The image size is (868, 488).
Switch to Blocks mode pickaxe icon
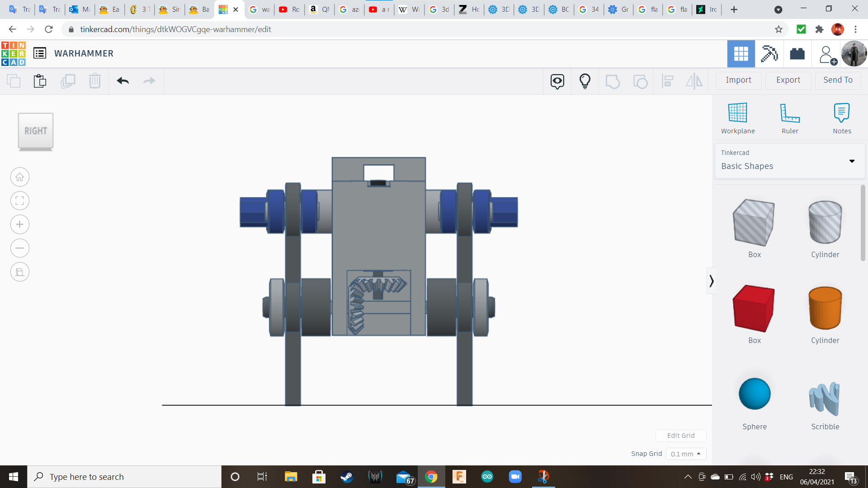(769, 54)
